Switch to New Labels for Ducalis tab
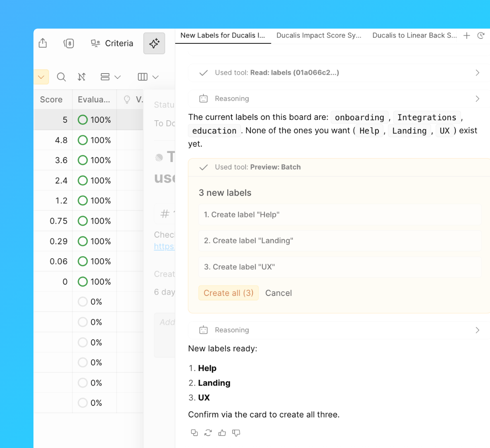 [x=223, y=35]
